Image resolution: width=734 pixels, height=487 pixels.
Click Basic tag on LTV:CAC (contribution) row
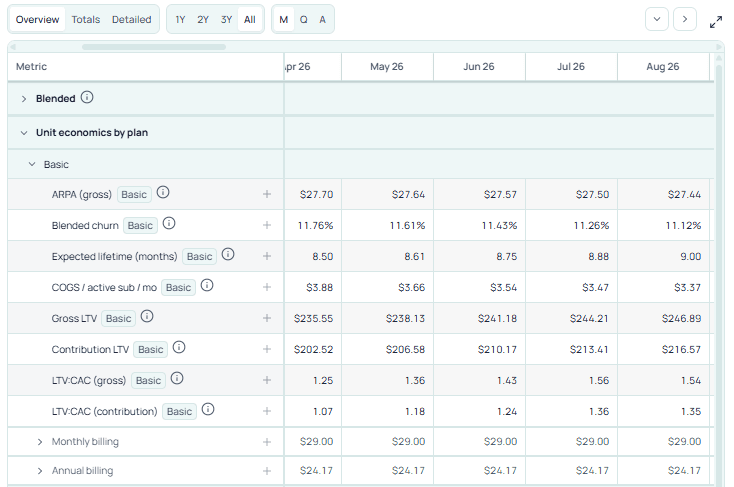pos(179,412)
